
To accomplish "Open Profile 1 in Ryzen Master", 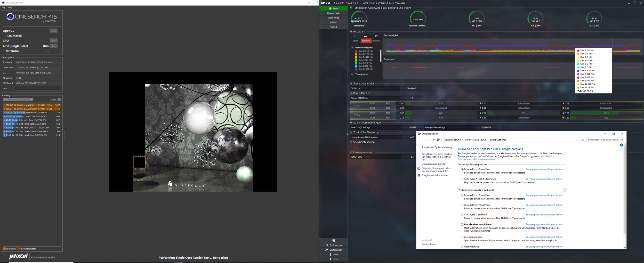I will 333,22.
